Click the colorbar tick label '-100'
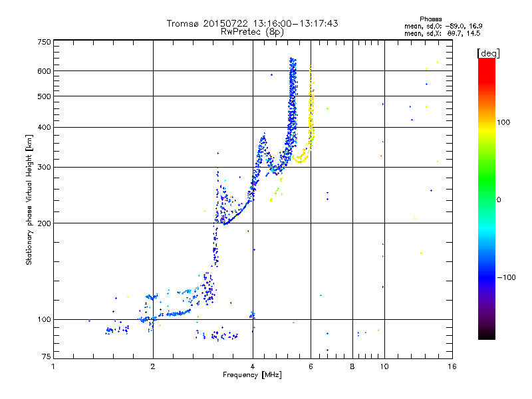Viewport: 532px width, 399px height. (506, 277)
